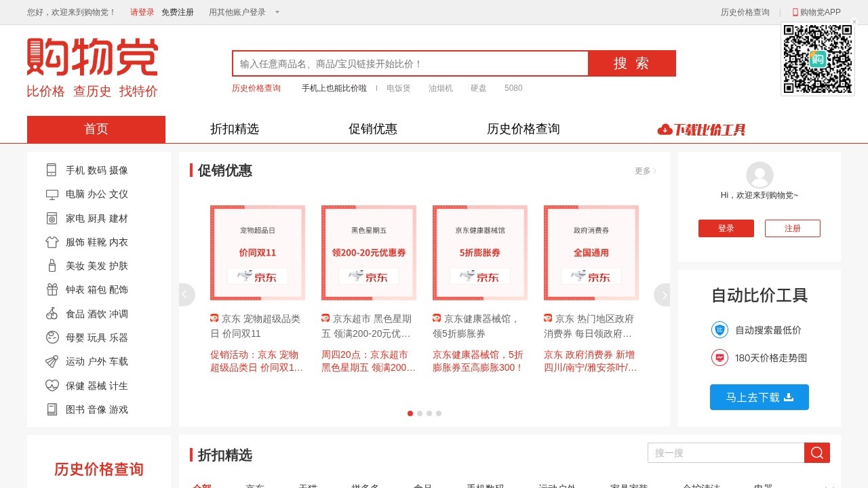This screenshot has height=488, width=868.
Task: Open the 政府消费券 promotion card
Action: 591,253
